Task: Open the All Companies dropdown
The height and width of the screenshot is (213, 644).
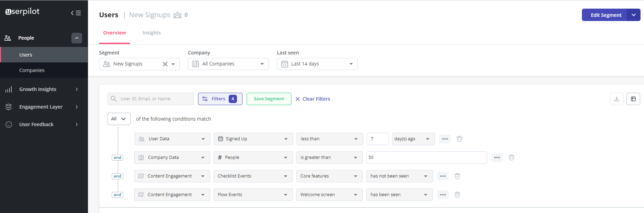Action: tap(228, 64)
